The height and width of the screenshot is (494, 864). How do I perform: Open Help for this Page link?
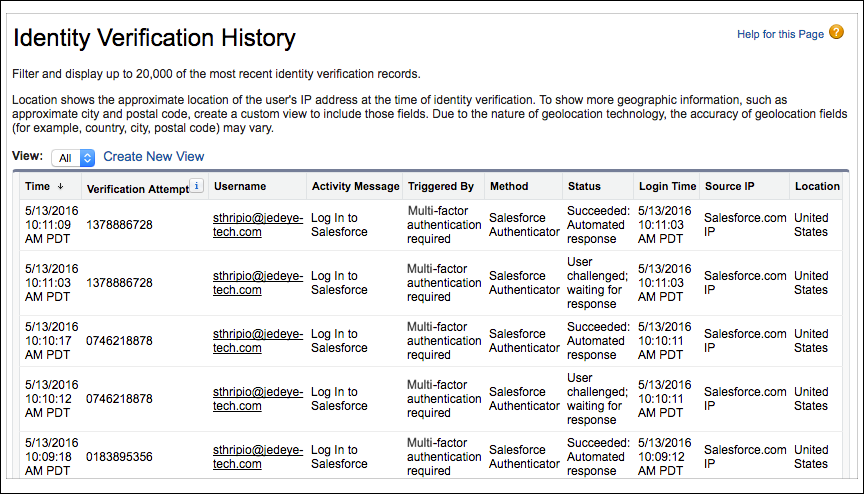pyautogui.click(x=780, y=34)
